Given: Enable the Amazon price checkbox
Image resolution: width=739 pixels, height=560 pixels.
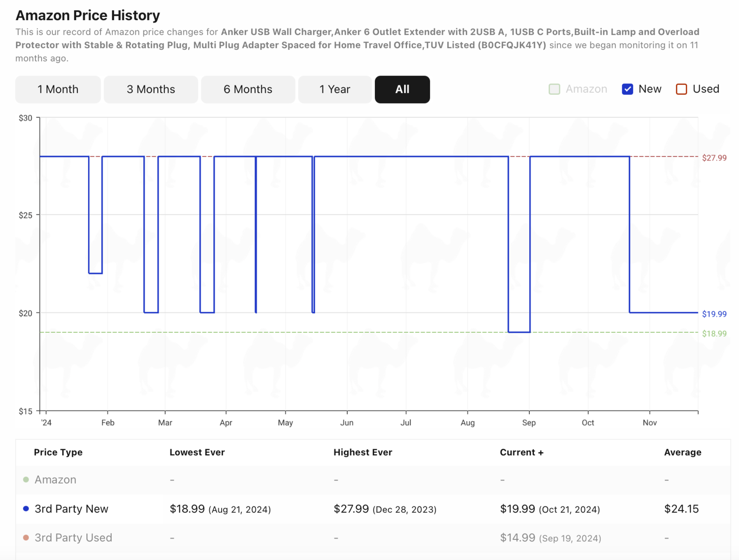Looking at the screenshot, I should click(x=554, y=89).
